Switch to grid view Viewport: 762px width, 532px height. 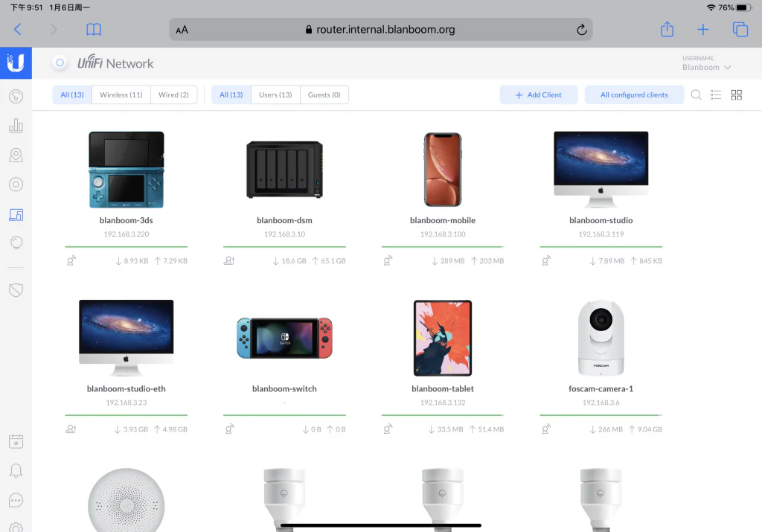click(736, 94)
